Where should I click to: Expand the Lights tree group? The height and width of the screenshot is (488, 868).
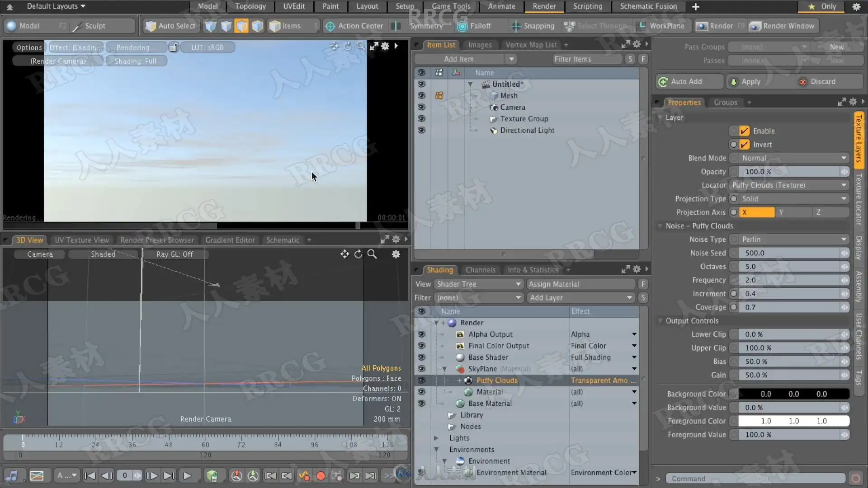(x=436, y=438)
